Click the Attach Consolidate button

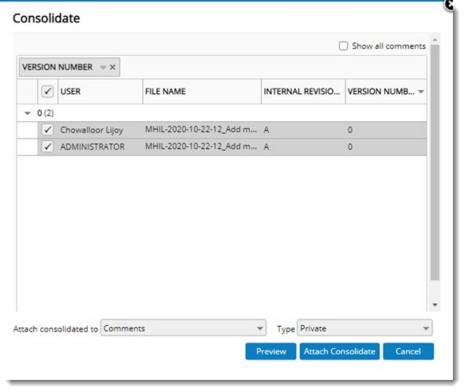(339, 351)
